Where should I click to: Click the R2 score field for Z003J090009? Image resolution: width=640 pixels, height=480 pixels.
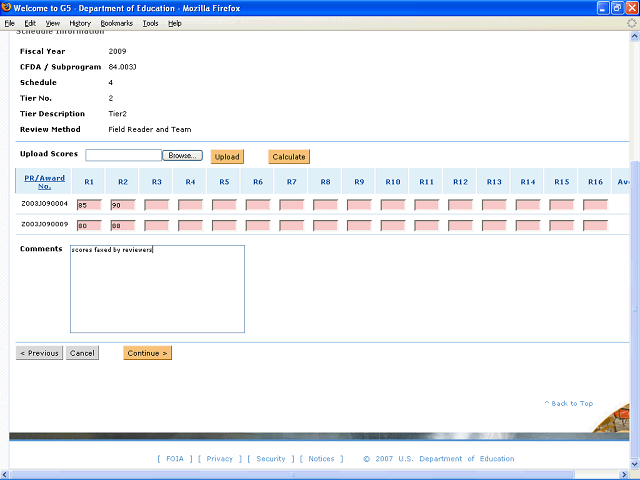point(123,225)
